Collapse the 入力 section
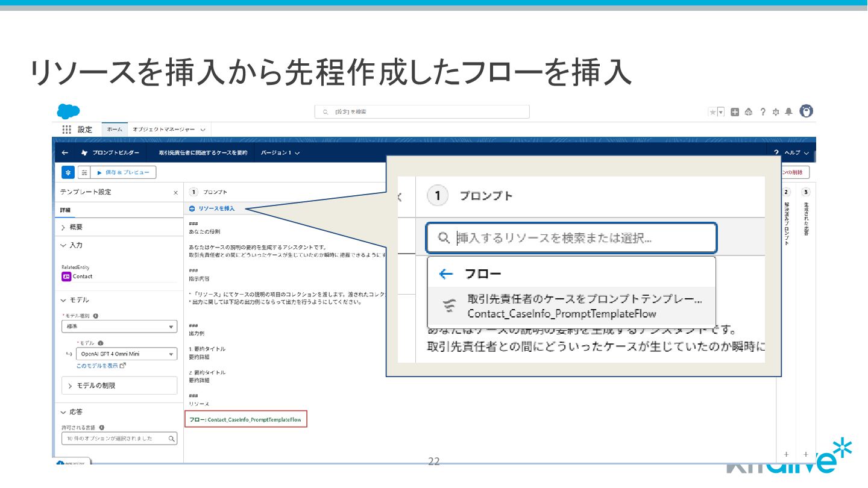Image resolution: width=868 pixels, height=488 pixels. click(x=72, y=245)
